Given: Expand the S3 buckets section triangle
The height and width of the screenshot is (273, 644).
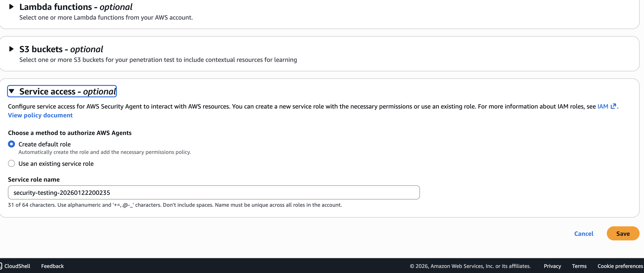Looking at the screenshot, I should tap(11, 49).
